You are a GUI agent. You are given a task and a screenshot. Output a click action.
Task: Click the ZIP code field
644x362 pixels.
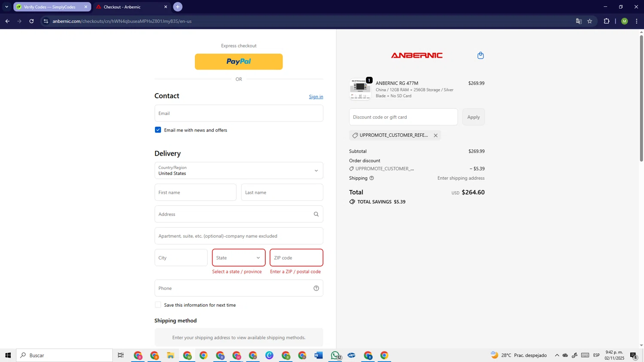coord(296,258)
